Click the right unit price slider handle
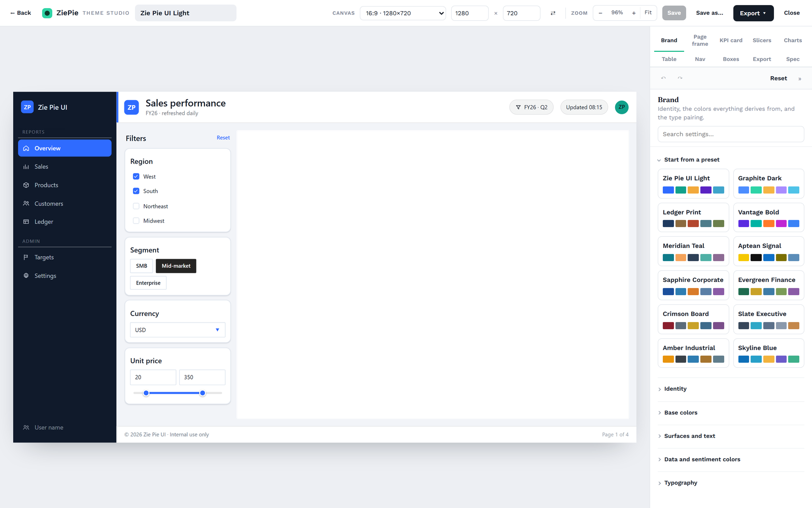This screenshot has height=508, width=812. [x=202, y=393]
